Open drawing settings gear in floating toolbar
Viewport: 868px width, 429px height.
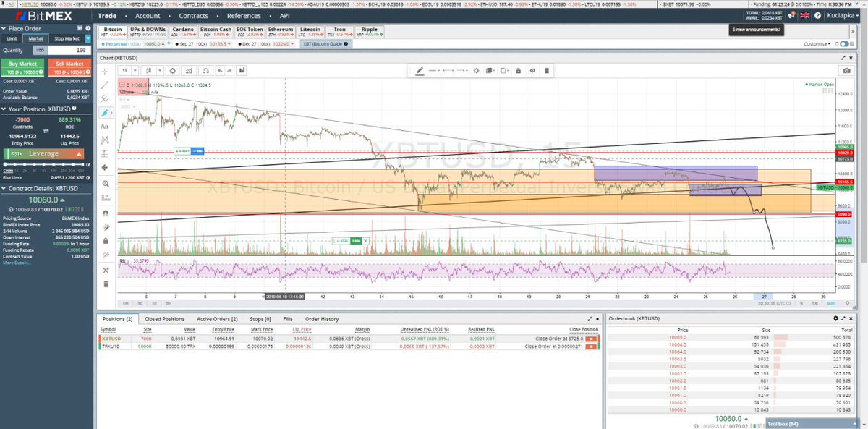click(476, 71)
